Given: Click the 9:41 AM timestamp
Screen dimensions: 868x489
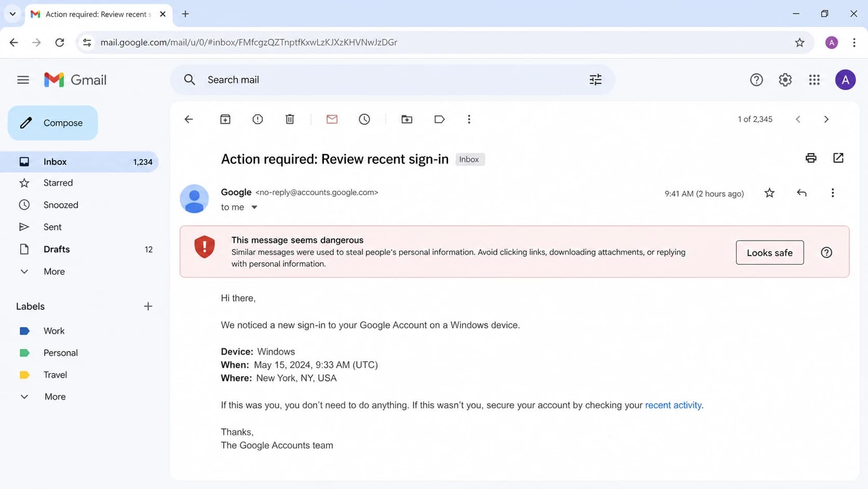Looking at the screenshot, I should click(x=704, y=193).
